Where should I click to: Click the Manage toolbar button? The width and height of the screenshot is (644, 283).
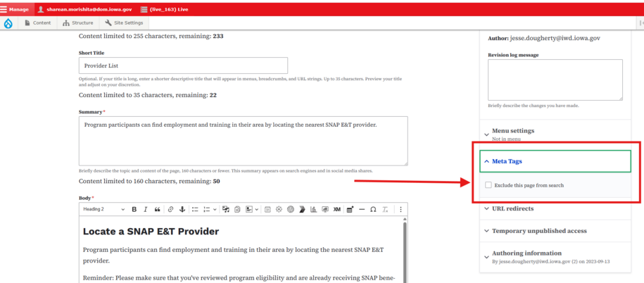pos(15,9)
